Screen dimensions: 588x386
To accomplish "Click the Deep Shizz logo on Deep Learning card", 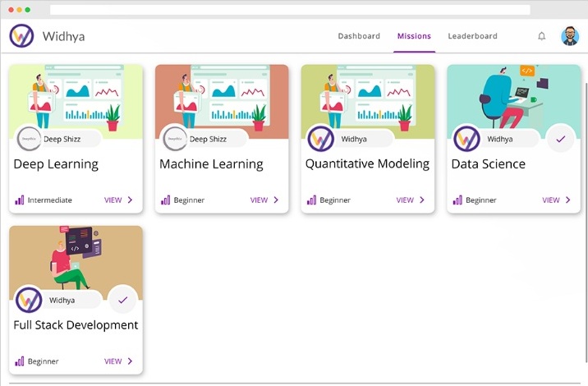I will [29, 139].
